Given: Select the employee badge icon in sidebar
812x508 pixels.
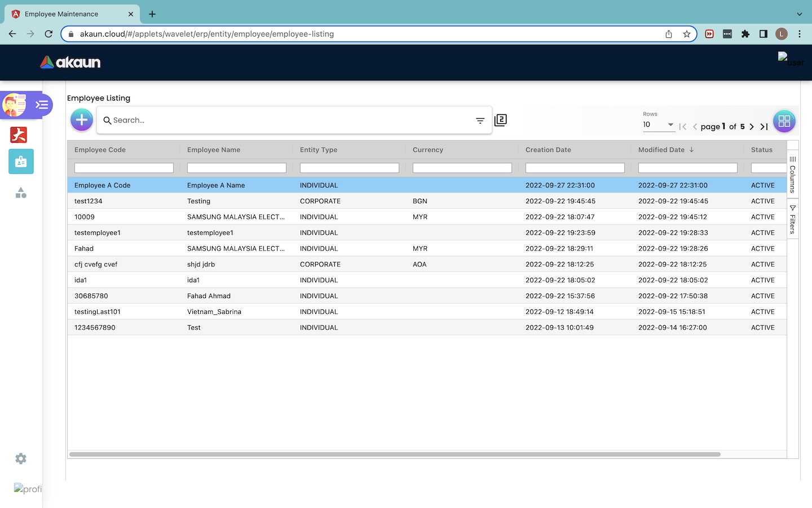Looking at the screenshot, I should [x=21, y=162].
